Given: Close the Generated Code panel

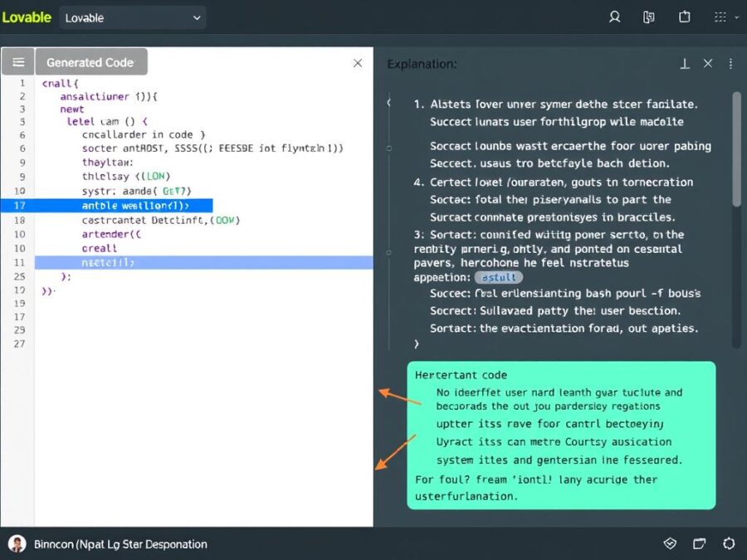Looking at the screenshot, I should click(358, 62).
